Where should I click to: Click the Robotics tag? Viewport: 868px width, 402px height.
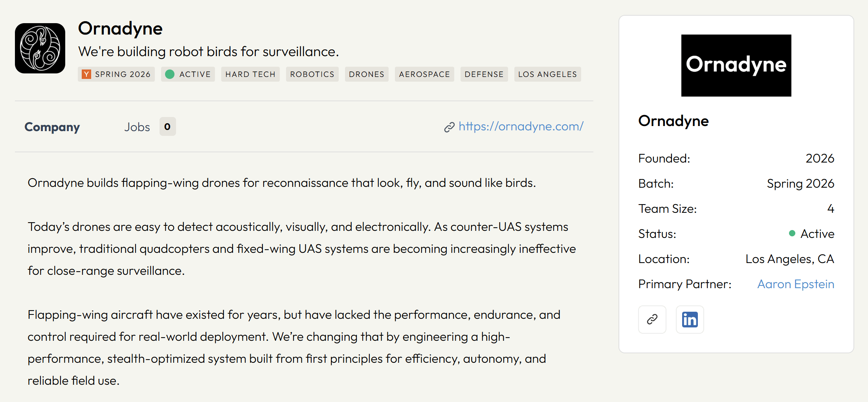pyautogui.click(x=312, y=74)
